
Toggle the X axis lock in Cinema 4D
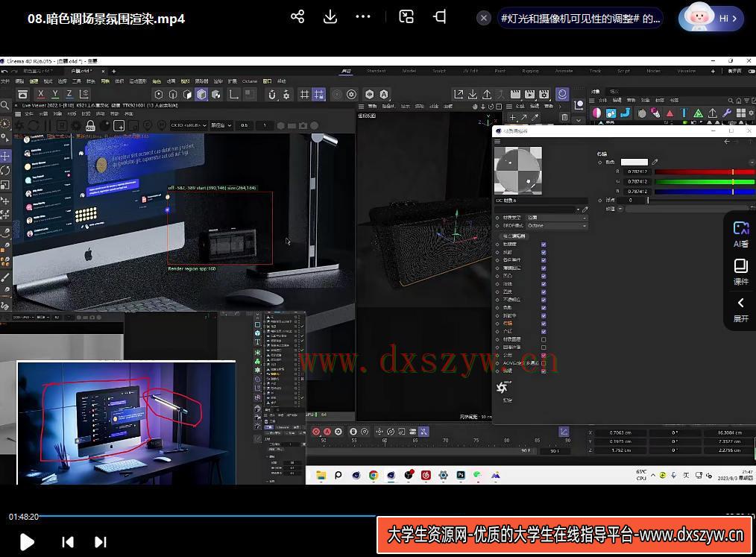click(41, 94)
